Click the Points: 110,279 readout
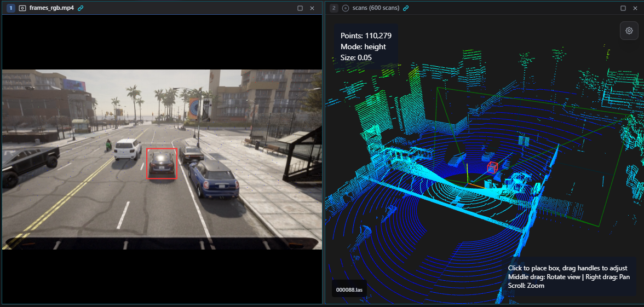644x307 pixels. (x=366, y=36)
